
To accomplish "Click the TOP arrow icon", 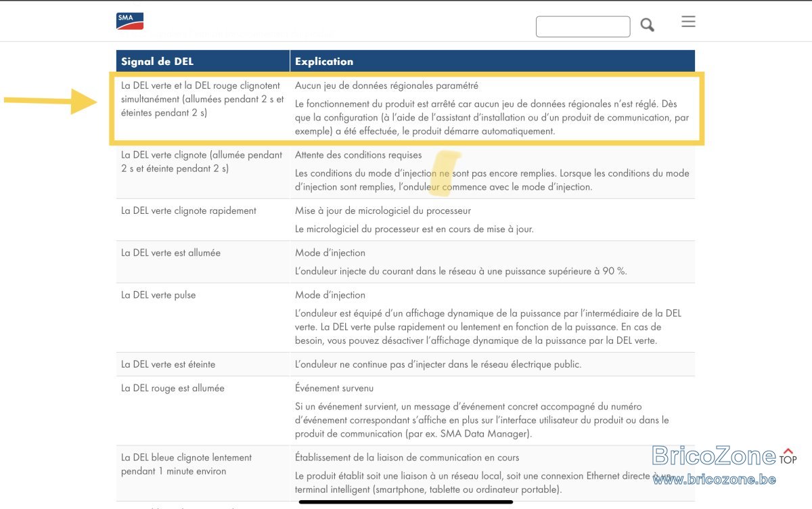I will [788, 456].
